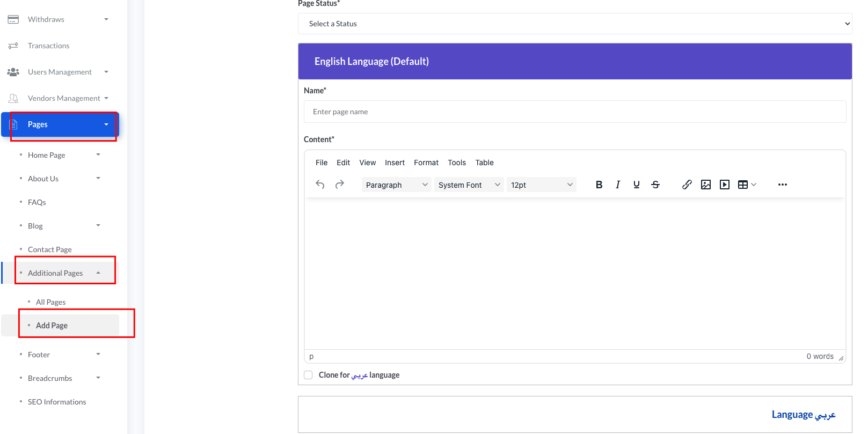
Task: Open All Pages in sidebar
Action: click(50, 302)
